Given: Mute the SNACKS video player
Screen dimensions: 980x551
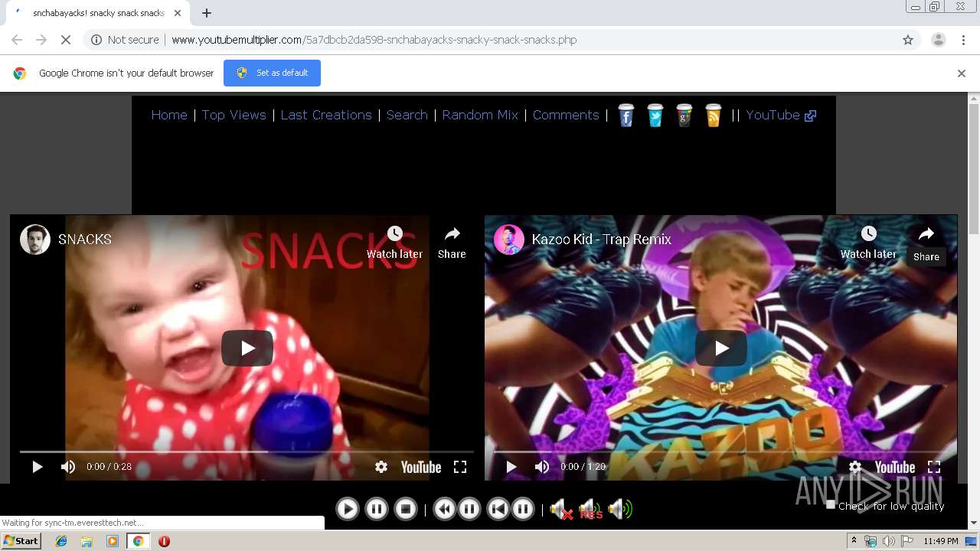Looking at the screenshot, I should tap(68, 467).
